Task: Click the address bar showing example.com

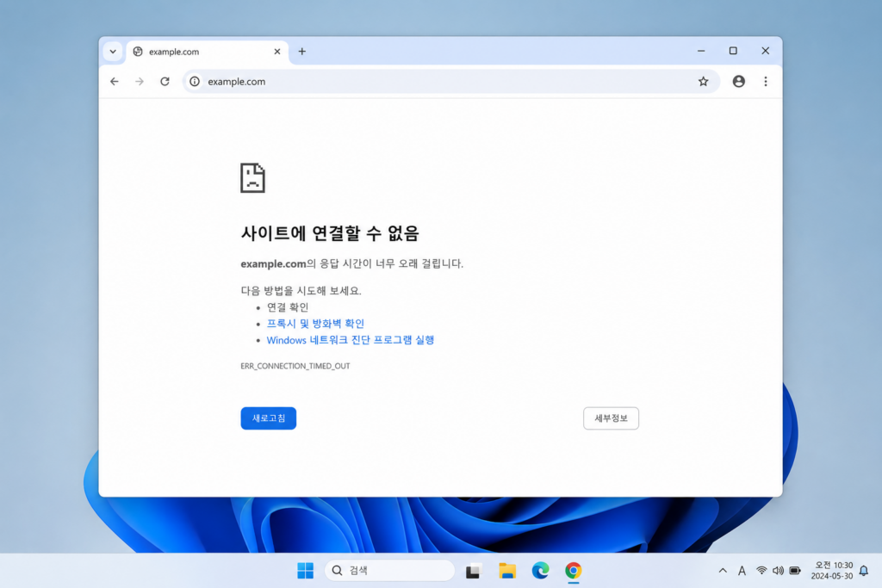Action: pos(450,82)
